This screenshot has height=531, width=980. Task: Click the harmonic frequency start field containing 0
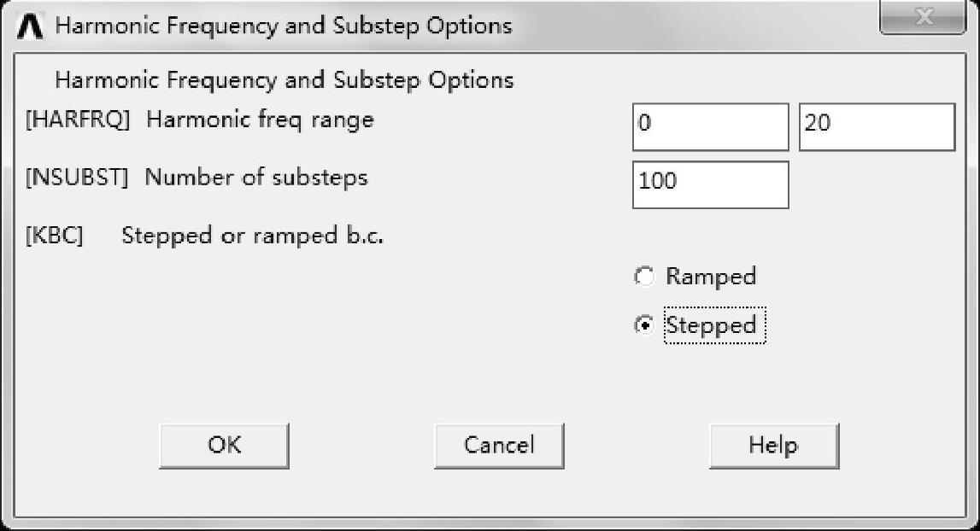(x=710, y=126)
